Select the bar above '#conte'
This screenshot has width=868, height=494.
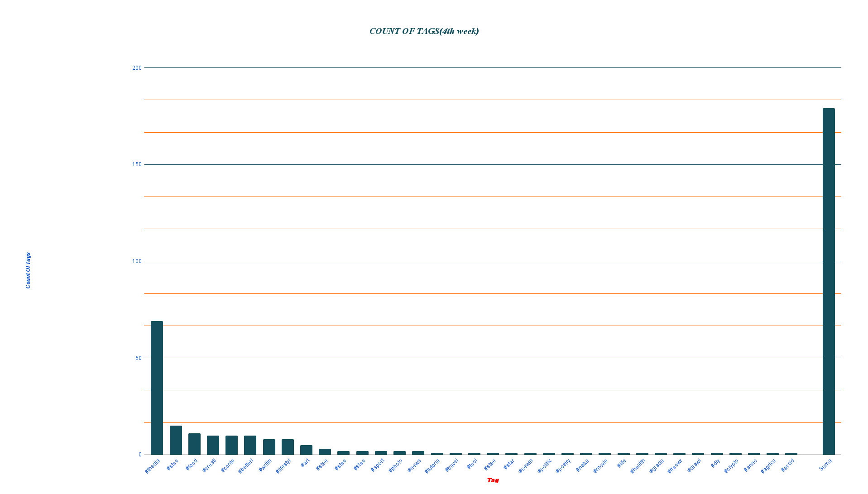[231, 445]
